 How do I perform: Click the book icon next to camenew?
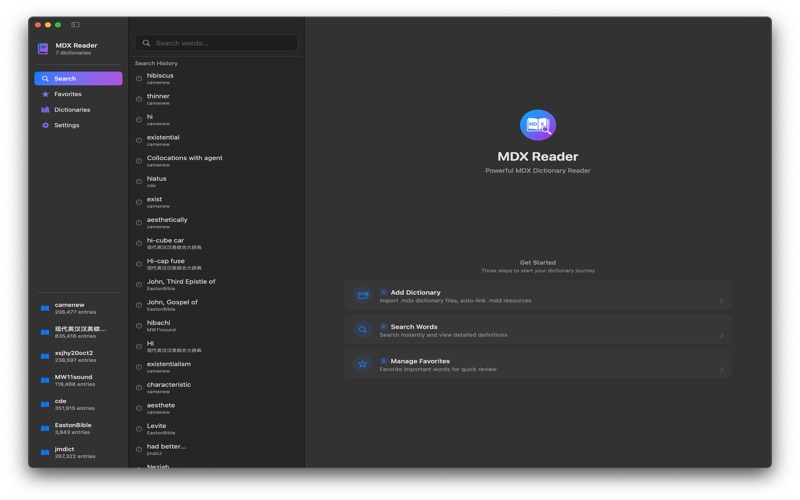click(x=45, y=308)
